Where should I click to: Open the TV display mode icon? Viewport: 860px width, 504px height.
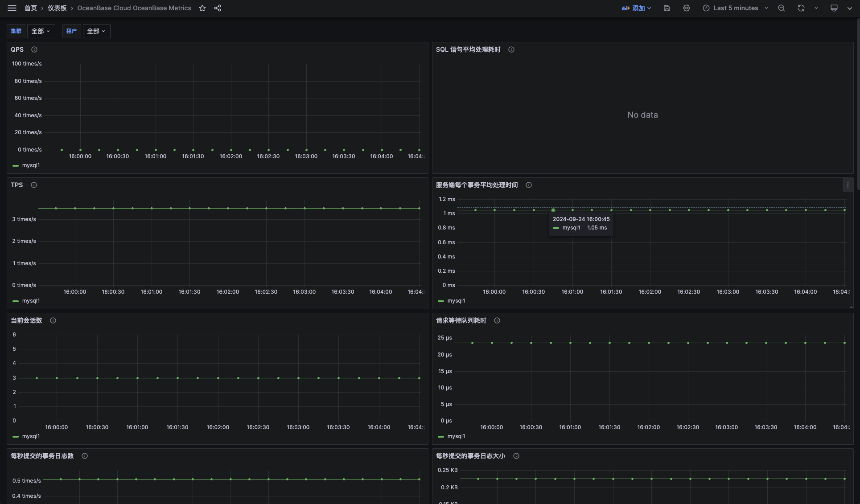(834, 8)
